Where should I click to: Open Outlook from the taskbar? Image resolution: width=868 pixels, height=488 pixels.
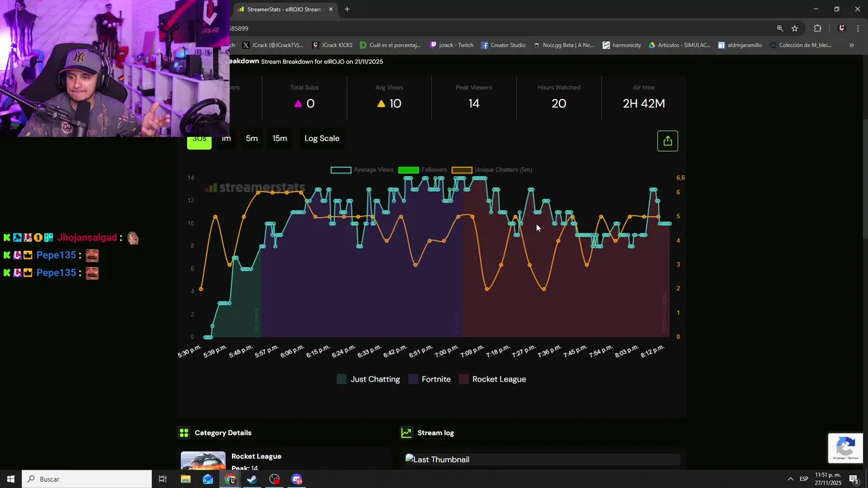[x=208, y=479]
